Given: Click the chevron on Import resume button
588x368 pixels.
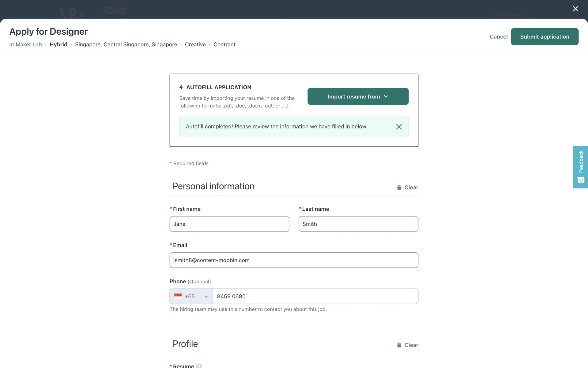Looking at the screenshot, I should pyautogui.click(x=386, y=97).
